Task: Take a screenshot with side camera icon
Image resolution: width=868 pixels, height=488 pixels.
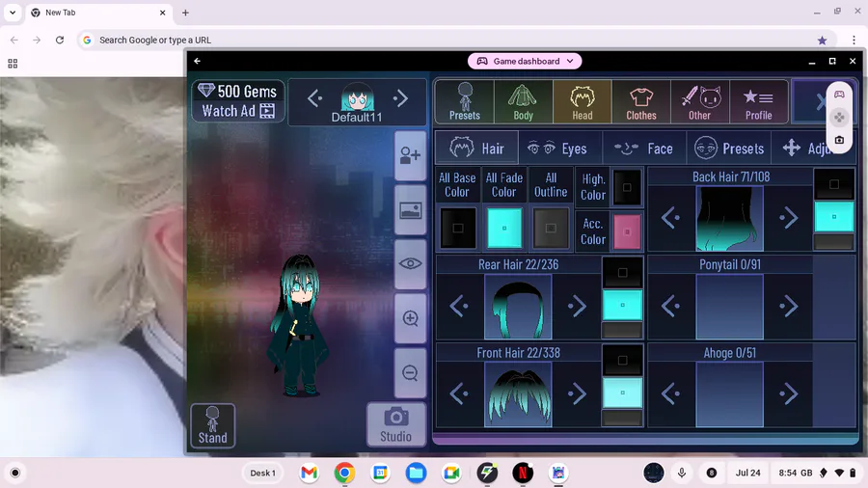Action: (x=839, y=140)
